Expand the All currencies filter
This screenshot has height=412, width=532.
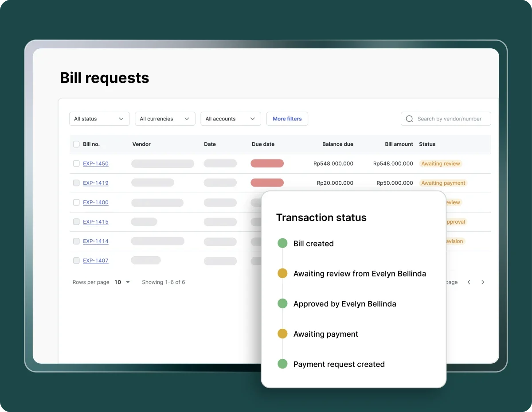coord(165,119)
